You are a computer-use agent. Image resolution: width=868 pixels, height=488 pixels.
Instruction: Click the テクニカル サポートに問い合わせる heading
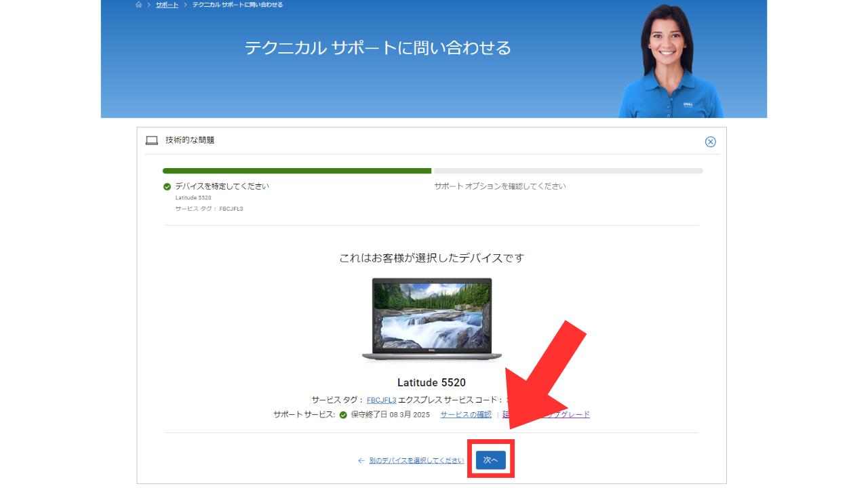point(378,47)
